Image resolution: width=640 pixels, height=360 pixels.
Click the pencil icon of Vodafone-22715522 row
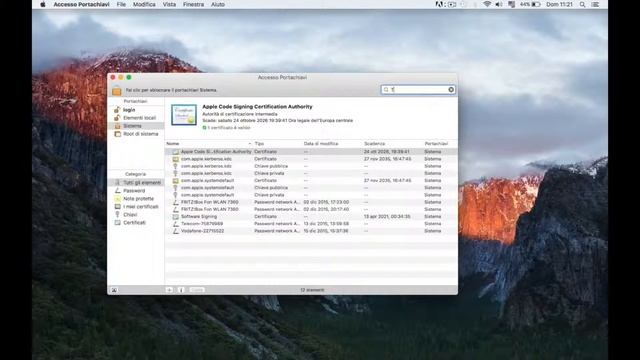(x=176, y=231)
